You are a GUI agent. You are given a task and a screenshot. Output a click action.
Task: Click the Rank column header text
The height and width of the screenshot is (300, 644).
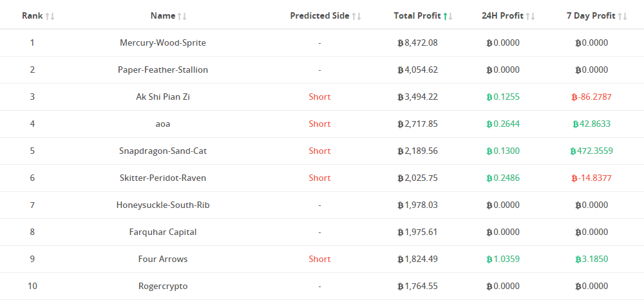coord(32,15)
